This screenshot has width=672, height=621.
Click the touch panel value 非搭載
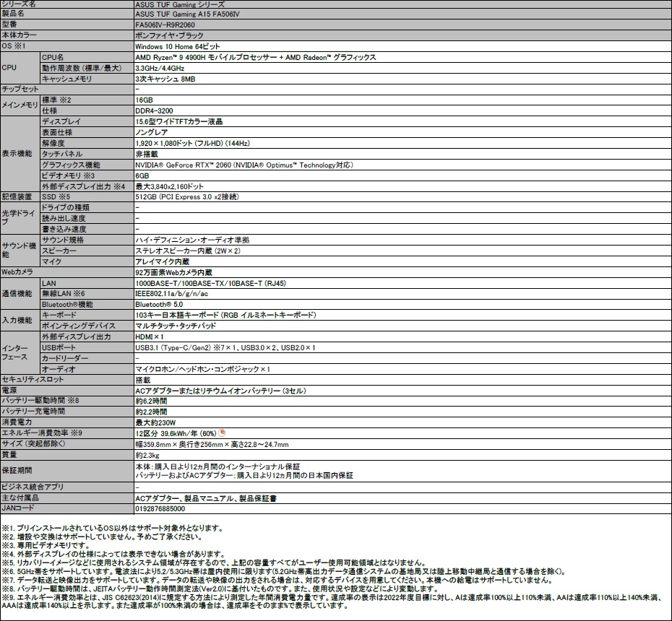[147, 155]
